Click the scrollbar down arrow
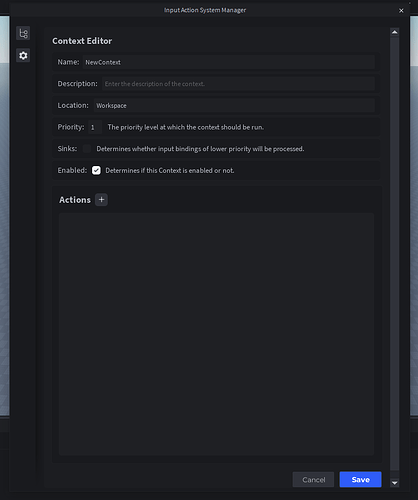 [x=395, y=483]
